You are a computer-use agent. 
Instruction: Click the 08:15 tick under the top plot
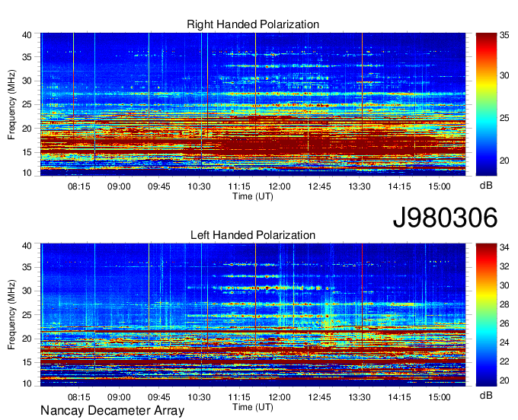[79, 186]
